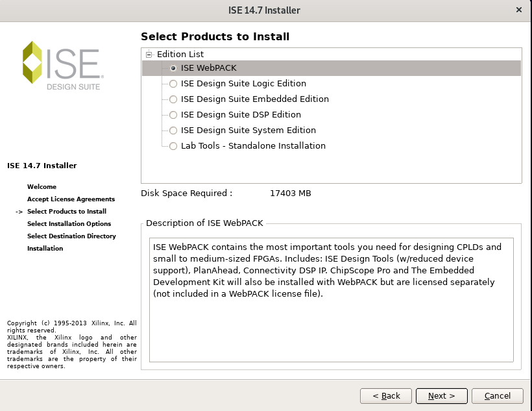Click the Welcome step in sidebar
Image resolution: width=532 pixels, height=411 pixels.
click(42, 186)
